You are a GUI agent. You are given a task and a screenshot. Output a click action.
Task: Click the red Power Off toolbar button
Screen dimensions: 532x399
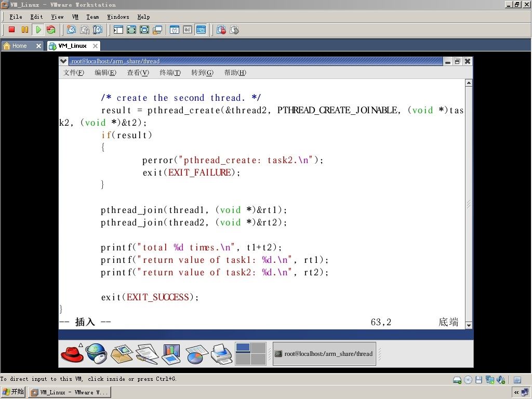(x=12, y=30)
